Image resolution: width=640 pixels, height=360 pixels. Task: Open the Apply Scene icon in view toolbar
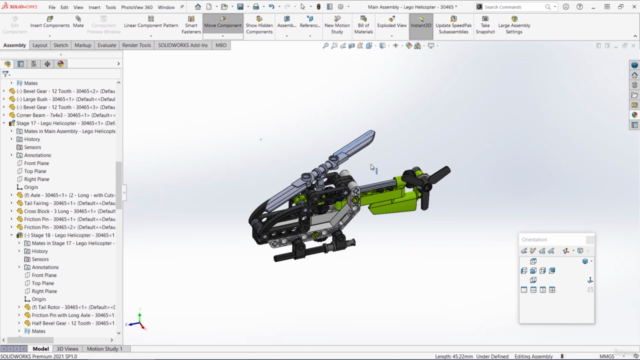(418, 46)
